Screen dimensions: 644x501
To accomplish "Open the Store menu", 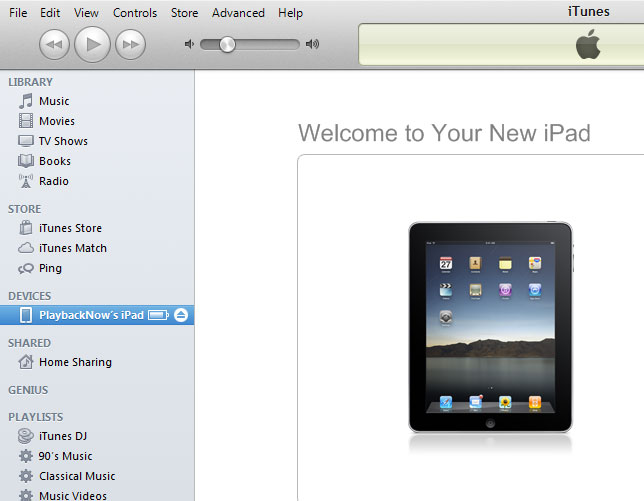I will coord(184,13).
